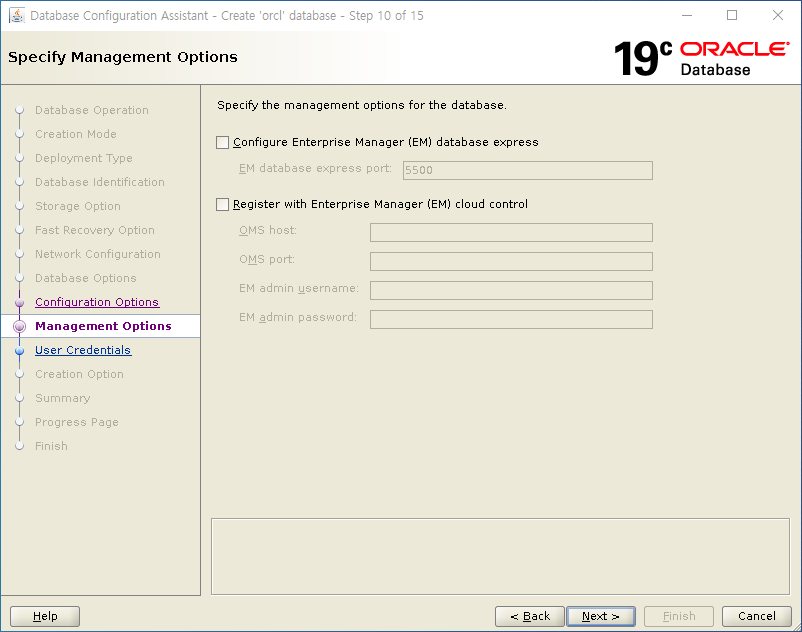The image size is (802, 632).
Task: Proceed with the Next button
Action: (600, 616)
